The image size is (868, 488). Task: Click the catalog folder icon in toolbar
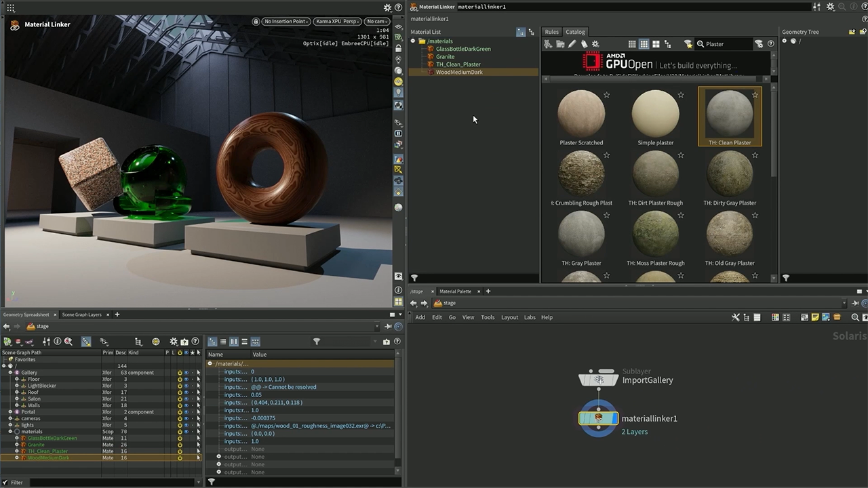[x=560, y=44]
